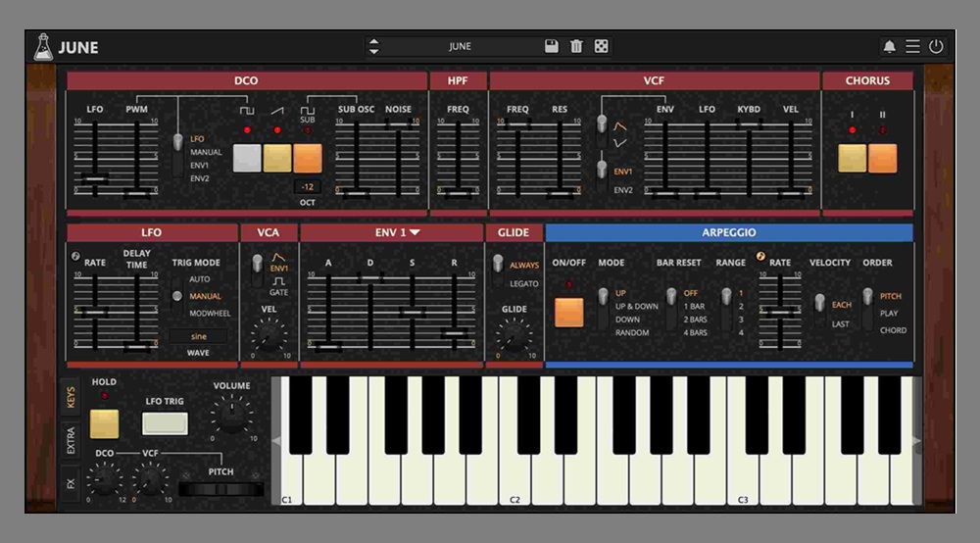980x543 pixels.
Task: Switch to the FX side tab
Action: tap(71, 481)
